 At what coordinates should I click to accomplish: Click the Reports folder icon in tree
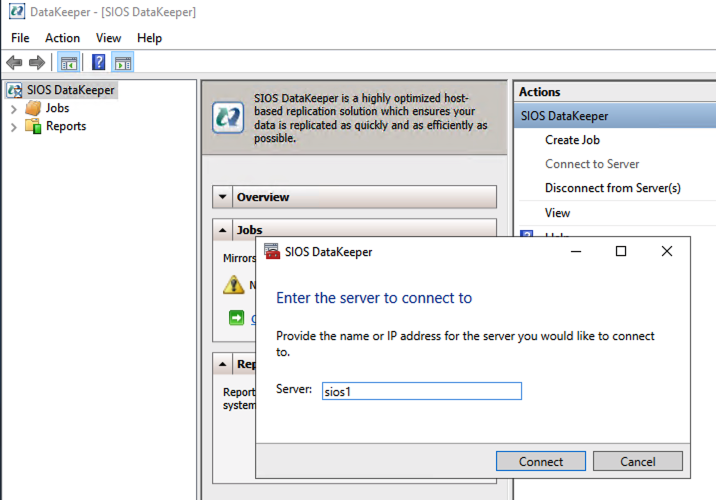coord(33,126)
